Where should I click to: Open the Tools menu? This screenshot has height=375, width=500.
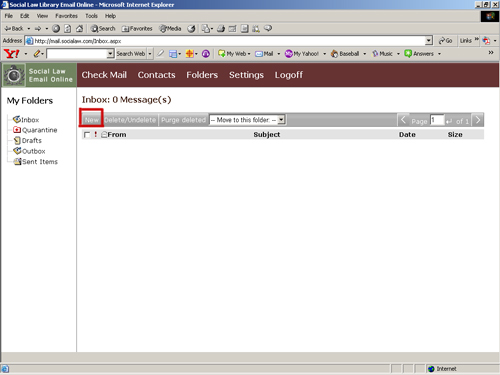[x=91, y=16]
